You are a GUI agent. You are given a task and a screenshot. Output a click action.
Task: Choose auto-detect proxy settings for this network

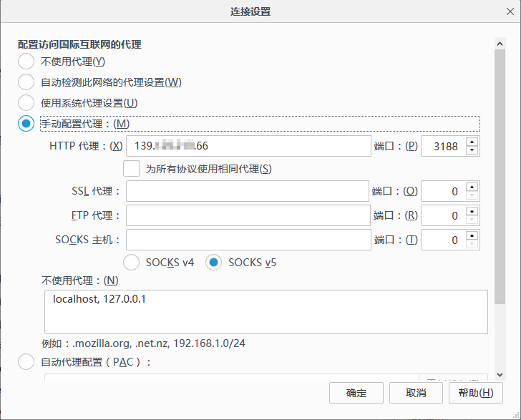click(x=26, y=82)
